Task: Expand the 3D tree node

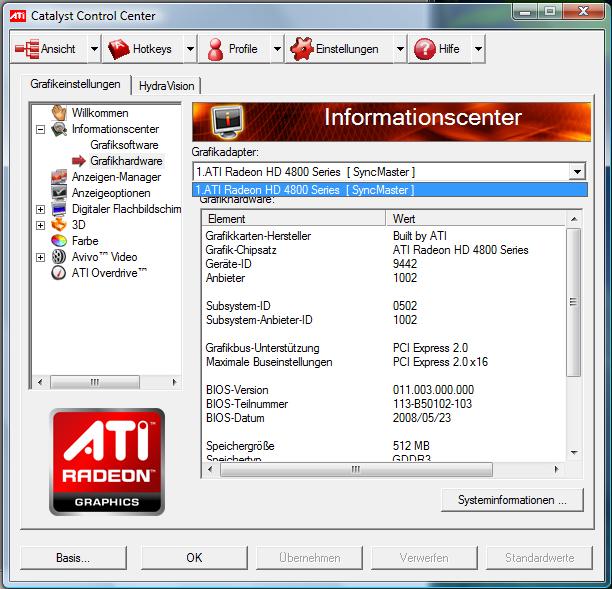Action: pyautogui.click(x=40, y=225)
